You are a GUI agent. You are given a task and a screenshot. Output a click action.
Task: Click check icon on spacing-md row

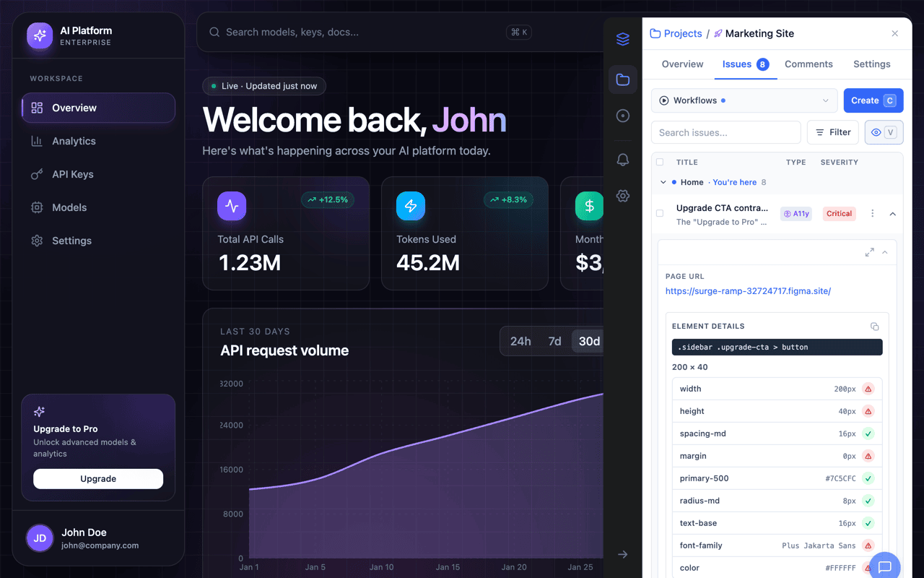click(868, 433)
